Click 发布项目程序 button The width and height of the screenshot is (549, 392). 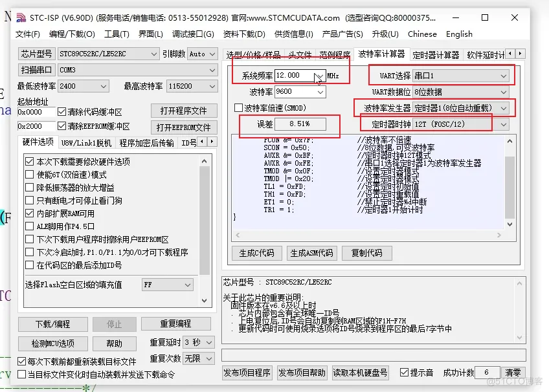(x=247, y=373)
